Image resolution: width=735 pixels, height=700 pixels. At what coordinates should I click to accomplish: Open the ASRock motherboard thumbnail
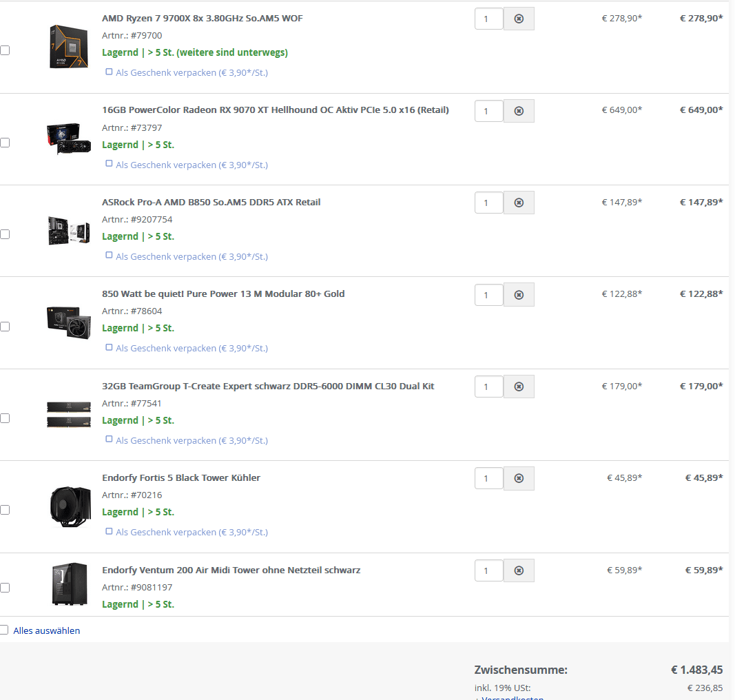[x=69, y=230]
